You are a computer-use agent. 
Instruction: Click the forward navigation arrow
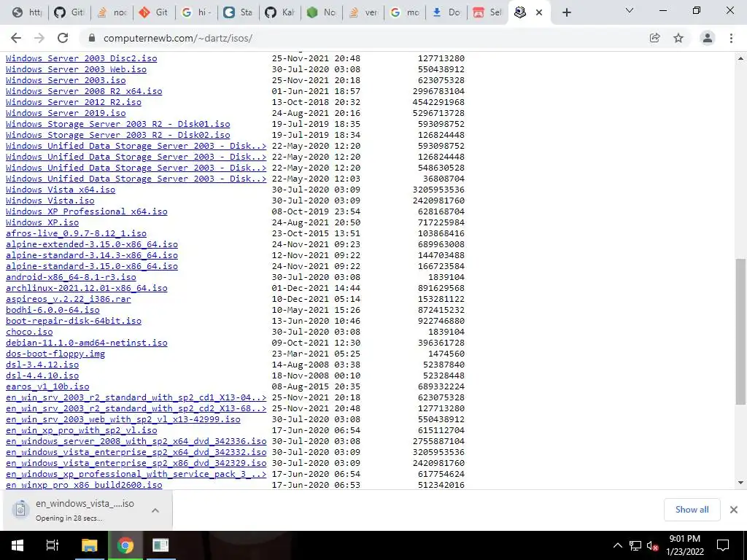coord(39,38)
